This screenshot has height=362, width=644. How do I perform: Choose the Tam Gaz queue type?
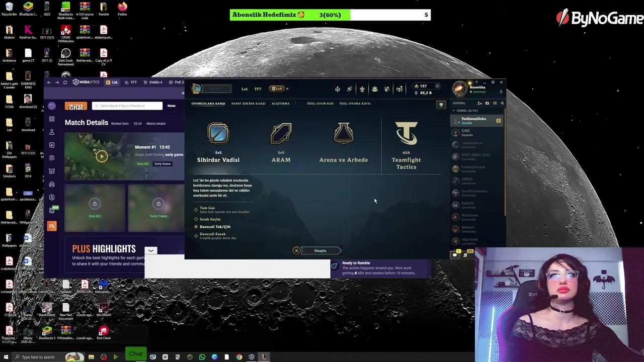click(207, 208)
